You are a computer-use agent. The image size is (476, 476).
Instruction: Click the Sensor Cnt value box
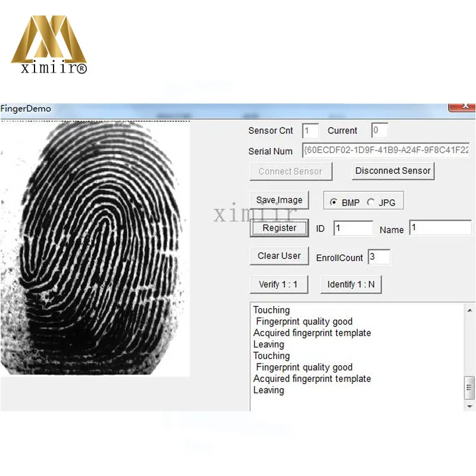(310, 131)
